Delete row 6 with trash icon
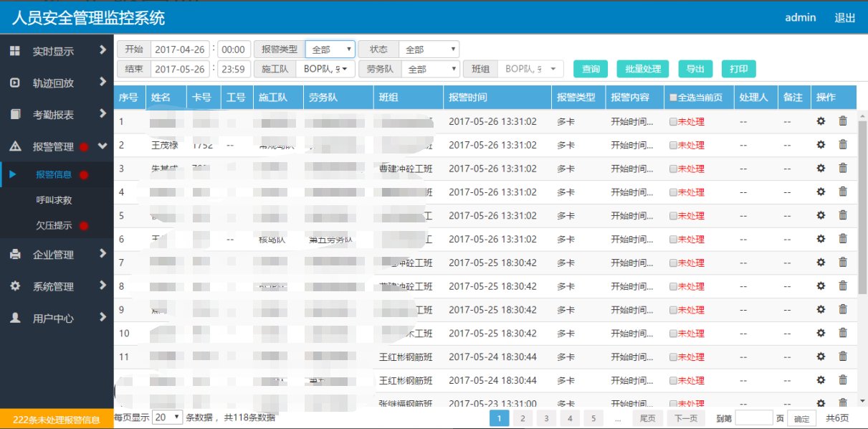The height and width of the screenshot is (429, 868). pos(843,239)
